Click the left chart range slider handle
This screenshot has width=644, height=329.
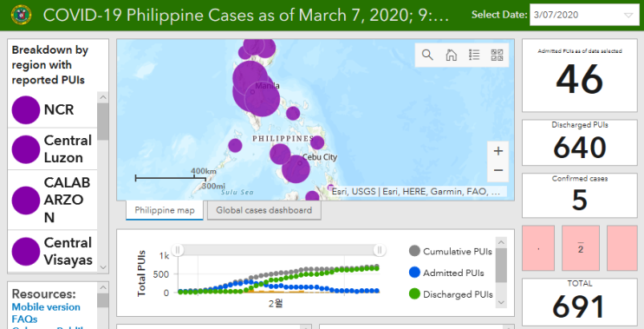point(178,250)
